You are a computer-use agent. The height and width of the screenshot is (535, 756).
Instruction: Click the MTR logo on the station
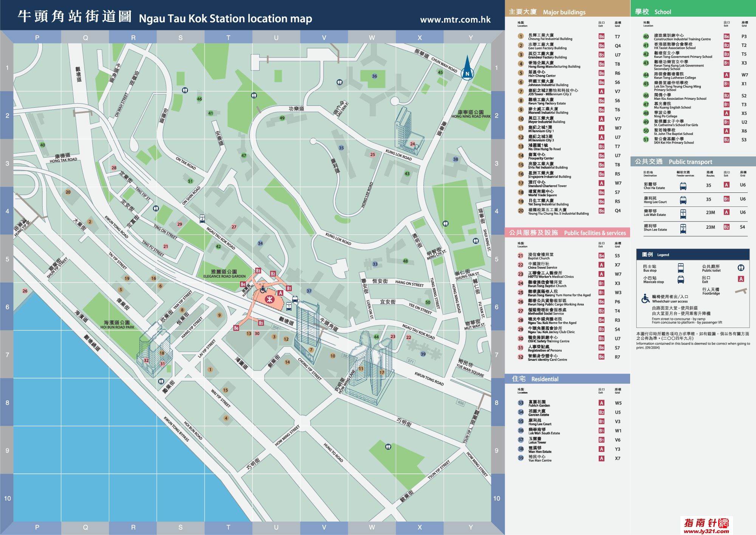[269, 300]
